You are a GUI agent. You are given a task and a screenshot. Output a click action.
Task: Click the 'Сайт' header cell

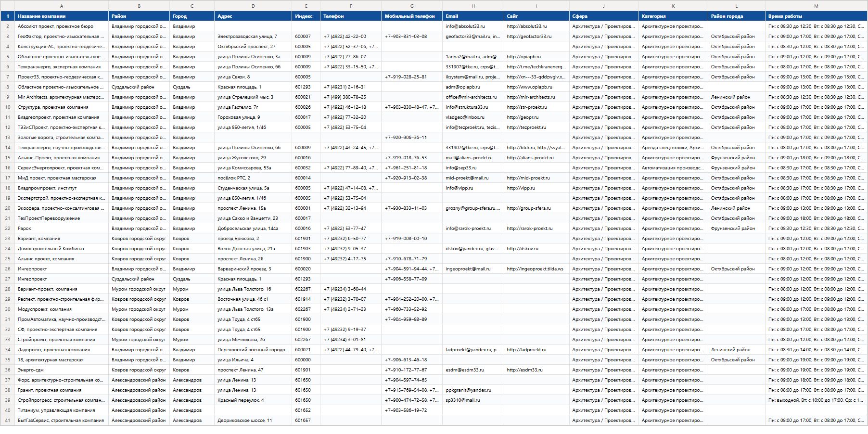click(536, 16)
